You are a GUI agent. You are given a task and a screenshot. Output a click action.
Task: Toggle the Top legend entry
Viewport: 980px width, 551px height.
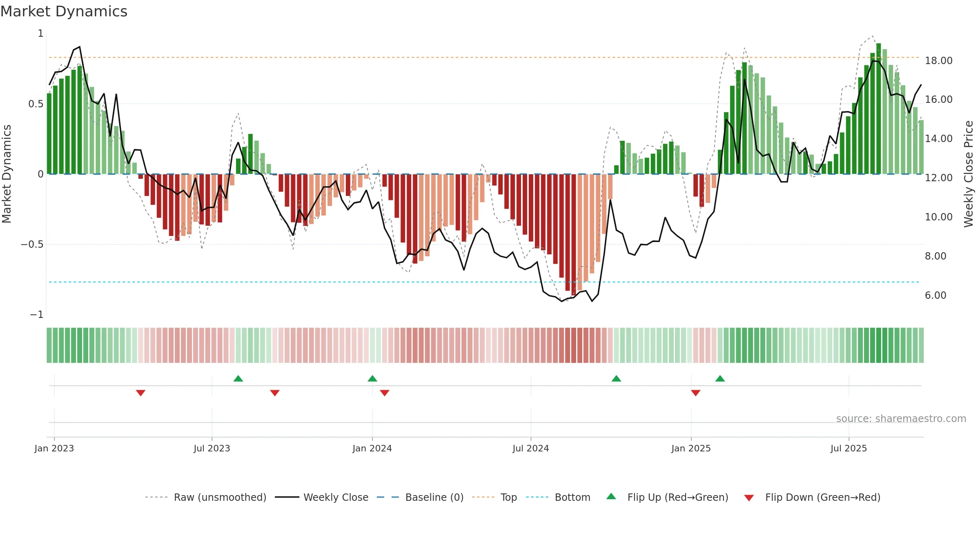(x=494, y=497)
